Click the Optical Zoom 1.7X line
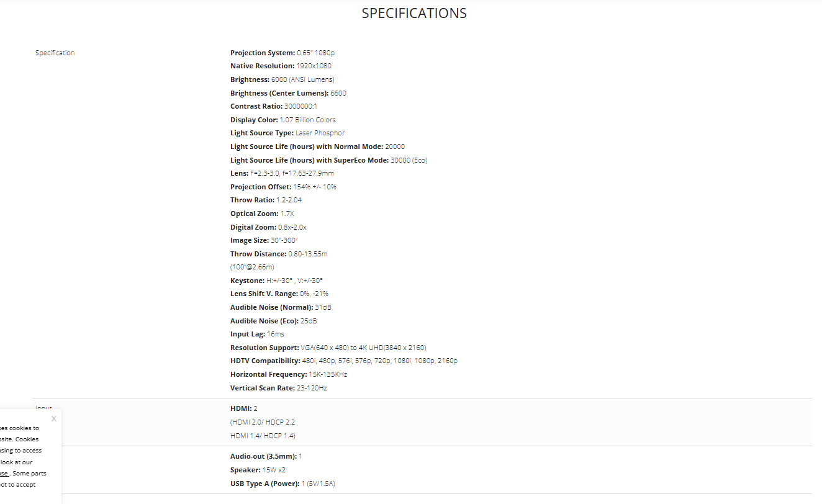 [x=262, y=214]
